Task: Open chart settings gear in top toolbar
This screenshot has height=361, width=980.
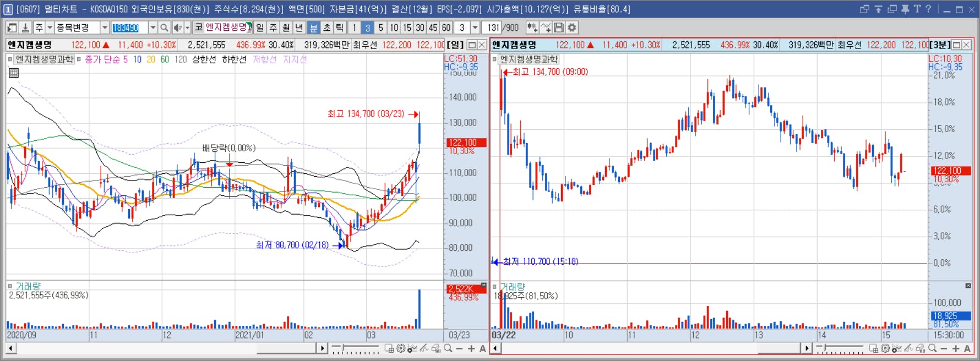Action: click(x=572, y=28)
